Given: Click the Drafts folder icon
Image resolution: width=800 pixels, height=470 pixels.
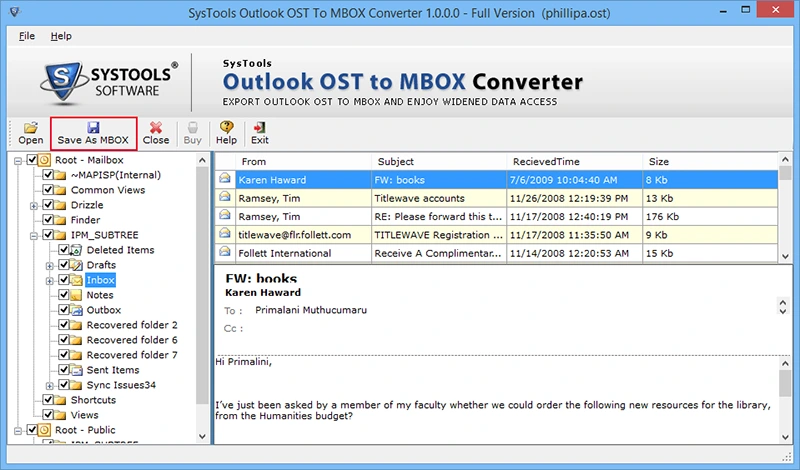Looking at the screenshot, I should coord(76,265).
